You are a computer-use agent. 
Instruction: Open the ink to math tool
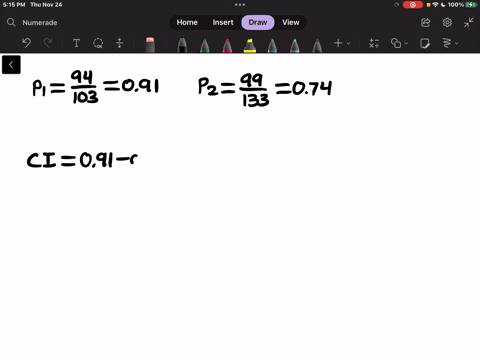click(x=374, y=43)
